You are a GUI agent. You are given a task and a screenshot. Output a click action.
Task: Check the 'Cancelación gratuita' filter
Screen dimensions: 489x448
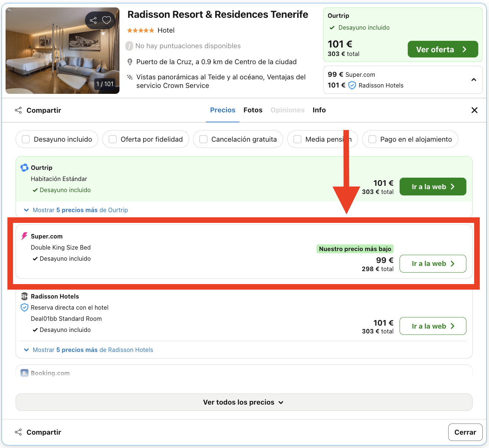[203, 139]
